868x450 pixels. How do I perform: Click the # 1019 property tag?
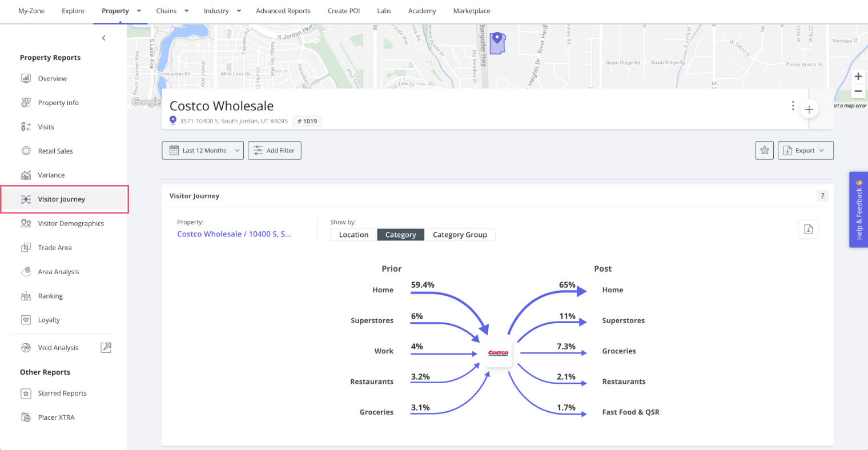307,121
